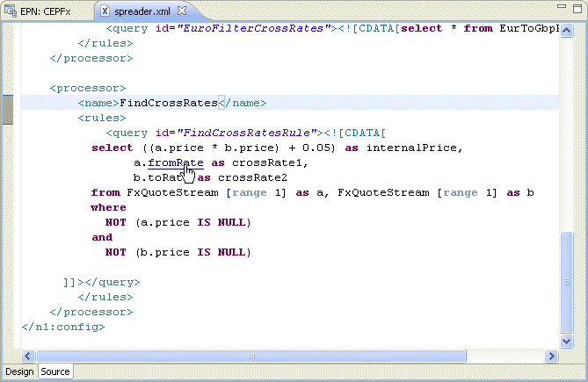Viewport: 588px width, 382px height.
Task: Click the closing </n1:config> tag
Action: [x=63, y=327]
